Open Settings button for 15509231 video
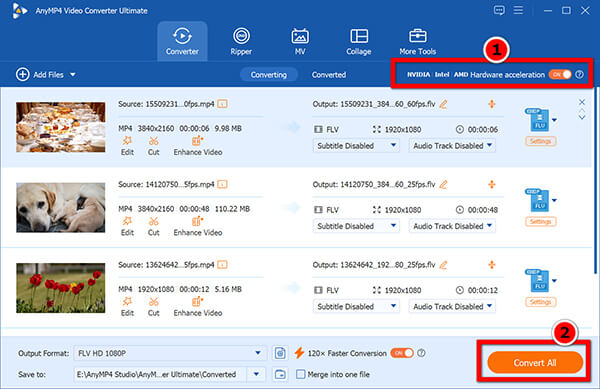This screenshot has width=600, height=389. coord(540,141)
